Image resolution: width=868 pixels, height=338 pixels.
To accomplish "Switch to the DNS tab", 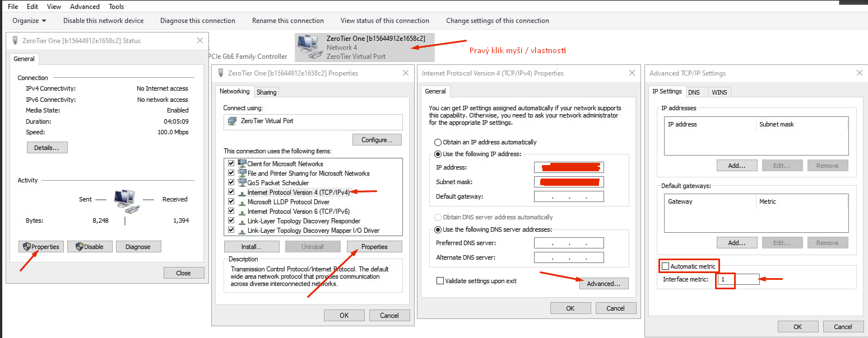I will pos(694,92).
